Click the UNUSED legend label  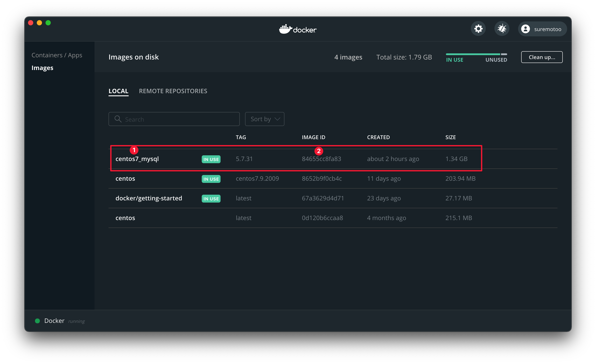coord(496,60)
